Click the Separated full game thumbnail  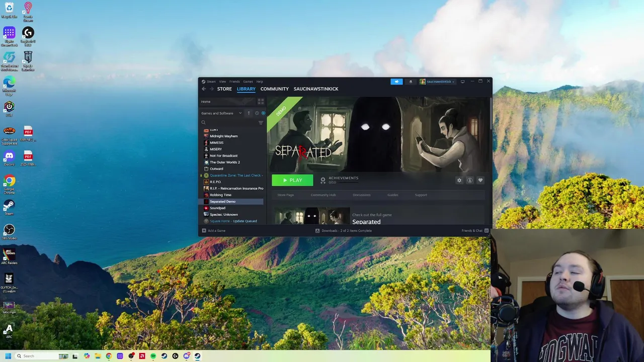pos(312,216)
